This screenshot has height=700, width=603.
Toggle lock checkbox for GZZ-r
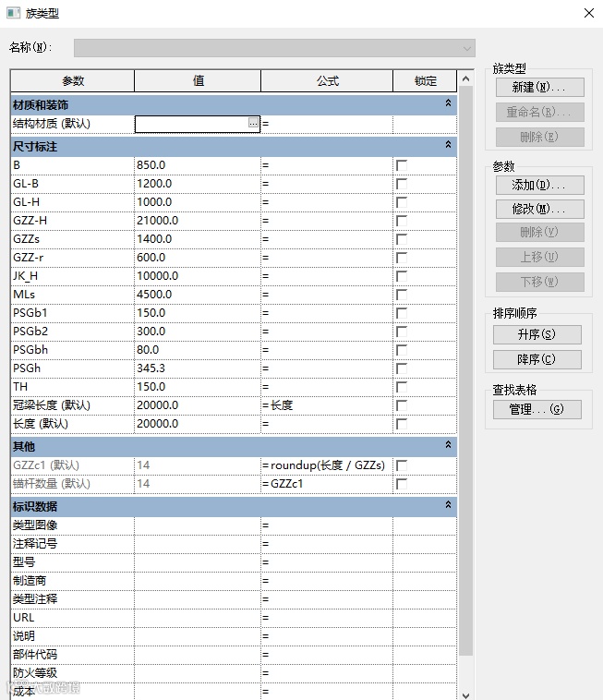tap(402, 258)
